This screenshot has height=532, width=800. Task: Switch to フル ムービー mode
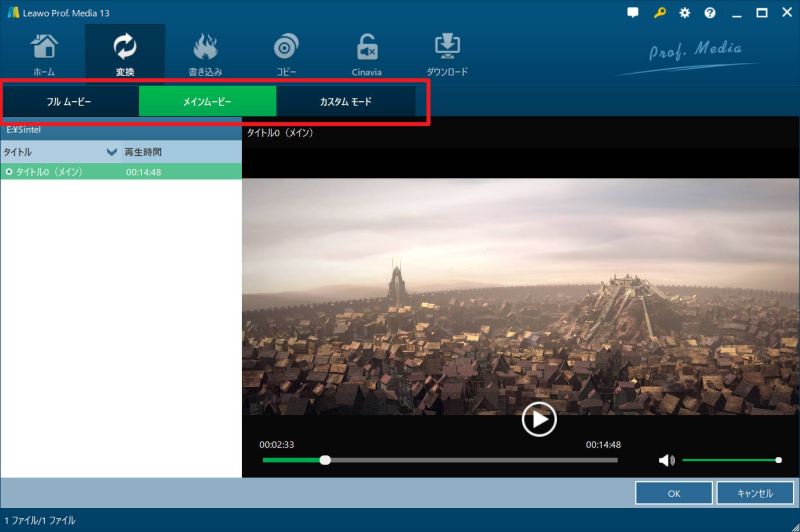69,102
